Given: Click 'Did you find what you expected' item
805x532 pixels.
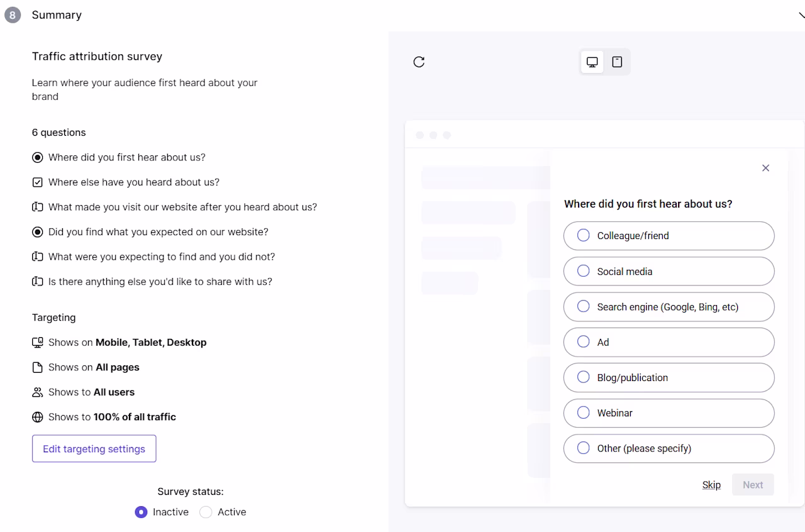Looking at the screenshot, I should click(x=158, y=232).
